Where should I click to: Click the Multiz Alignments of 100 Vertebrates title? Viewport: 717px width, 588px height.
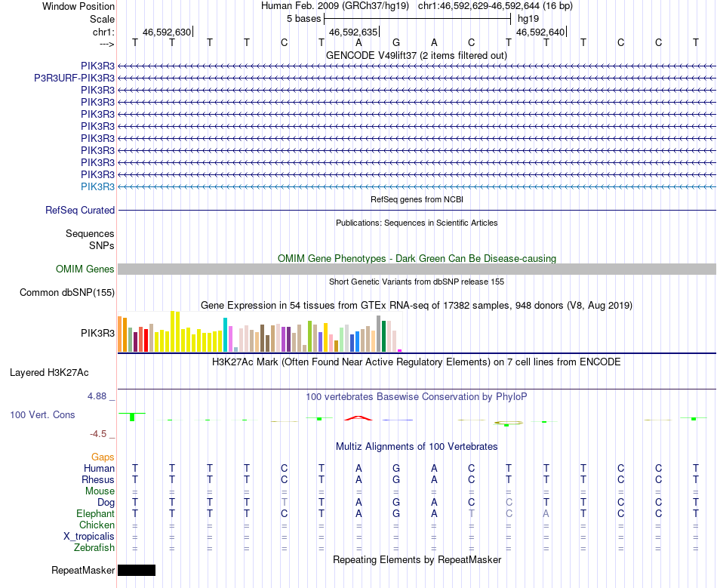tap(417, 447)
